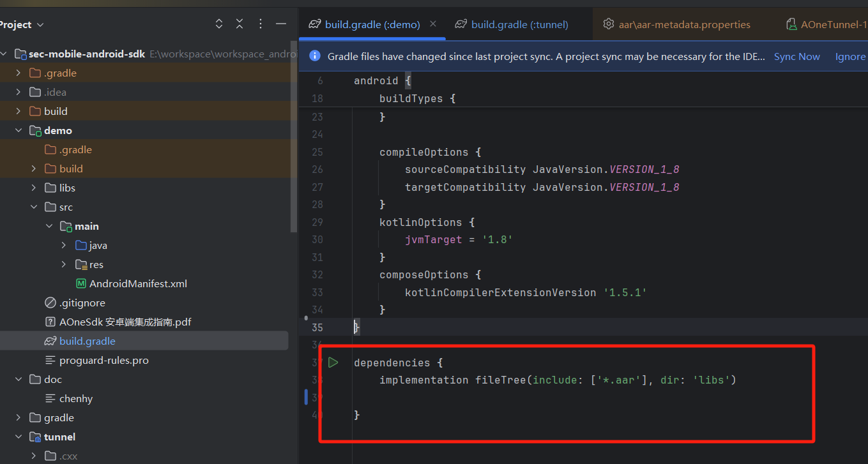Screen dimensions: 868x464
Task: Open Project panel options (three dots)
Action: tap(260, 24)
